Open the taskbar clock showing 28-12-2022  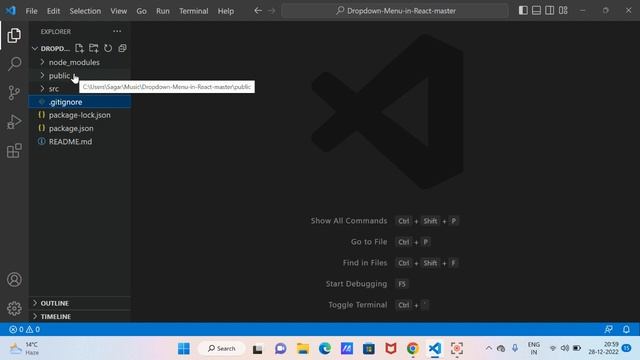click(604, 348)
